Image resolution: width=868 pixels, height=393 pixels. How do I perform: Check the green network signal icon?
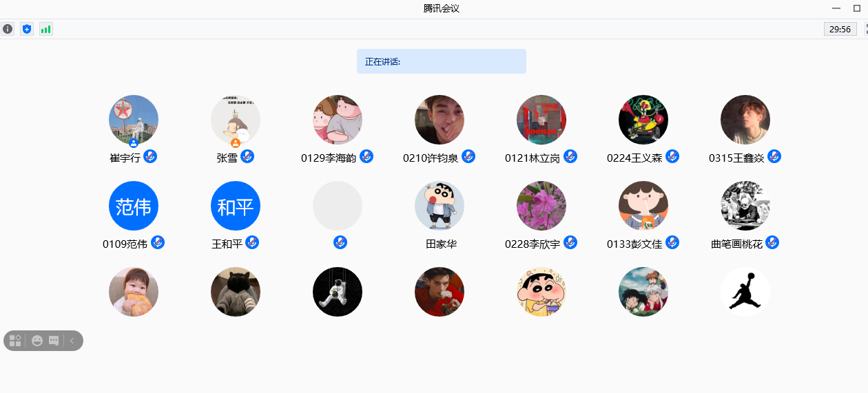[45, 29]
